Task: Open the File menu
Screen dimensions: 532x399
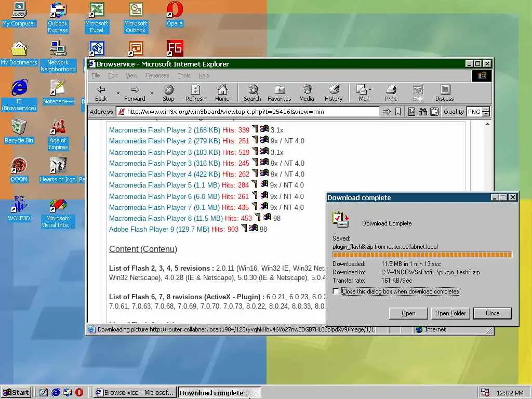Action: pos(96,75)
